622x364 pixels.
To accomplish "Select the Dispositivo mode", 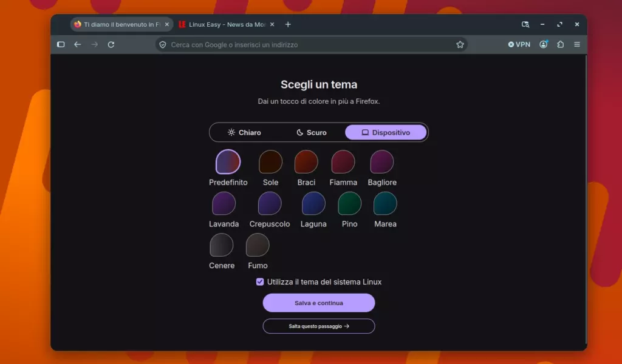I will (386, 132).
